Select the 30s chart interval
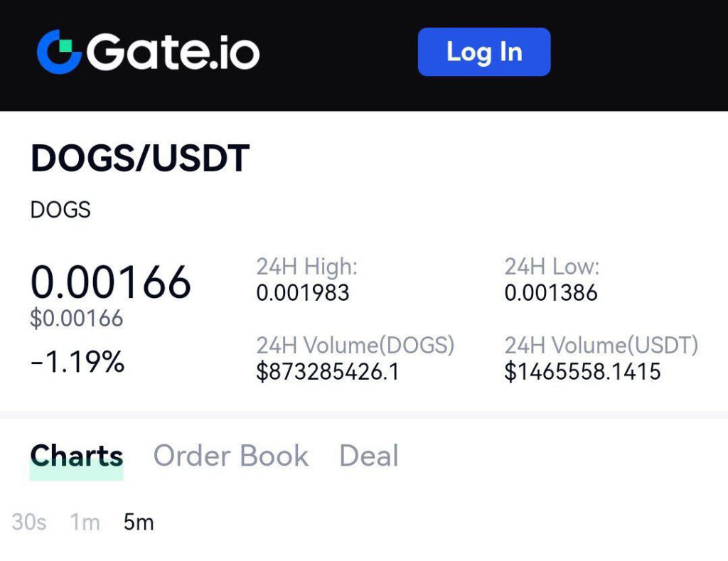The width and height of the screenshot is (728, 561). [x=28, y=522]
